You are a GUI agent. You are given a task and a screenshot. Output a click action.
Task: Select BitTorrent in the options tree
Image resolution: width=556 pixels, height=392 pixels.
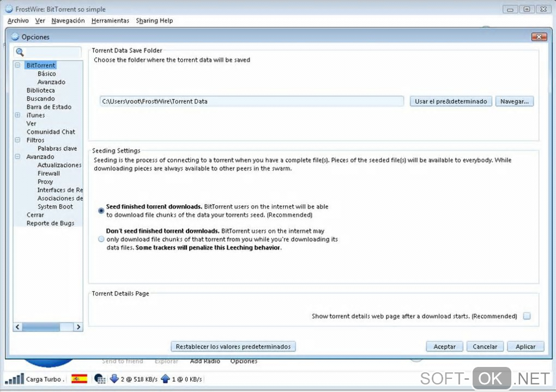coord(41,65)
